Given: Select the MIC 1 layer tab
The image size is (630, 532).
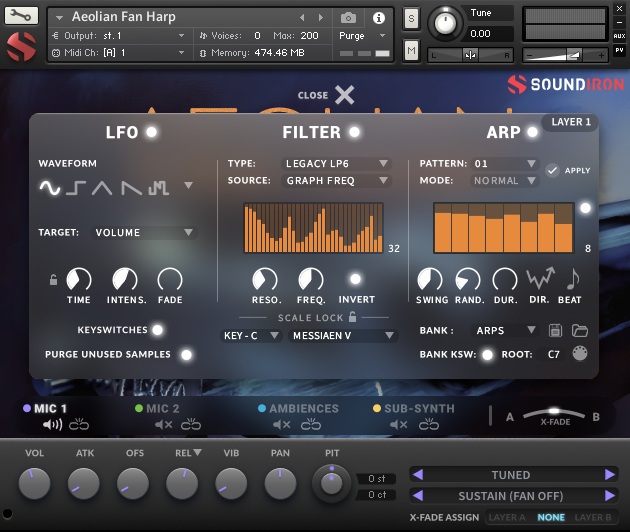Looking at the screenshot, I should [50, 409].
